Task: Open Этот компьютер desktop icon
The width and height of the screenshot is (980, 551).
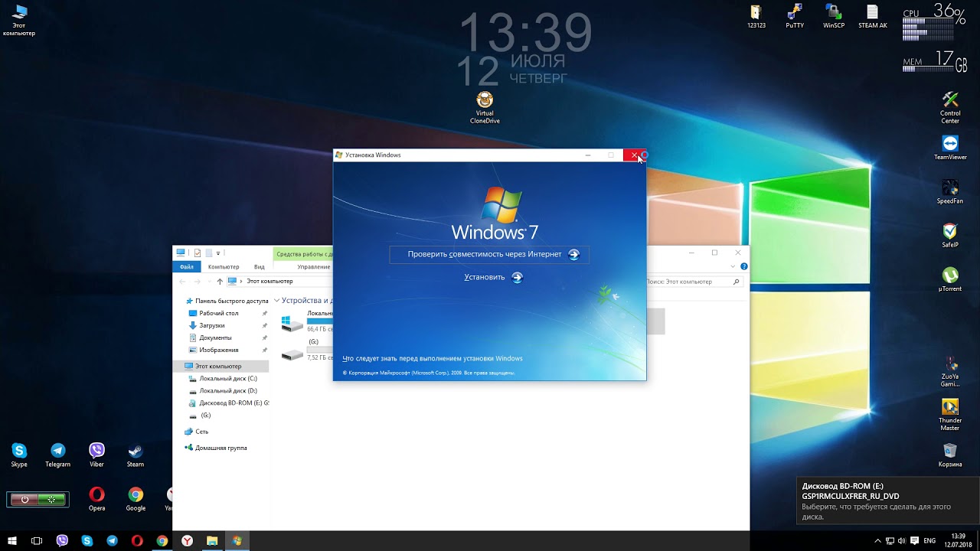Action: coord(19,21)
